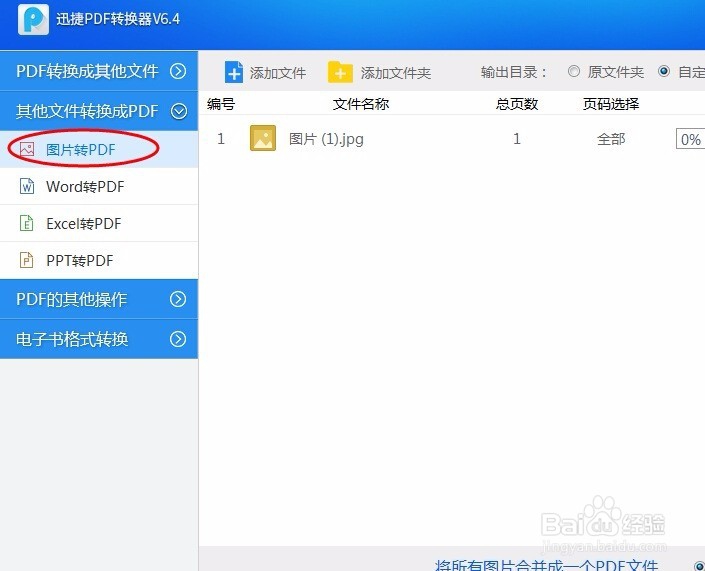Open the PDF的其他操作 section
This screenshot has width=705, height=571.
pos(99,299)
